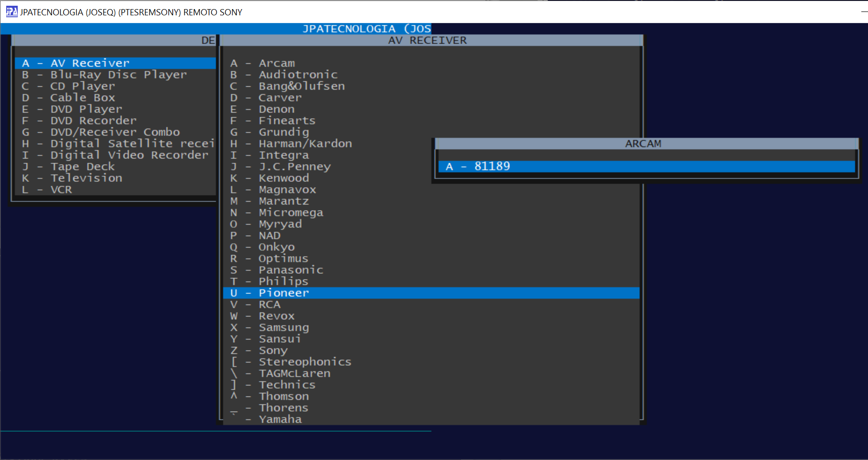The width and height of the screenshot is (868, 460).
Task: Select Sansui brand
Action: 431,339
